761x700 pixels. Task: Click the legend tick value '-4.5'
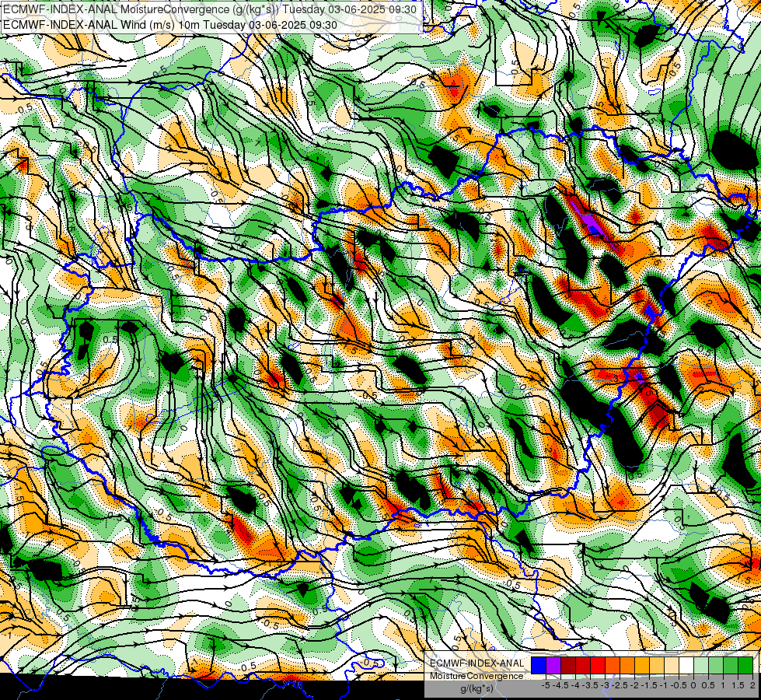coord(560,685)
